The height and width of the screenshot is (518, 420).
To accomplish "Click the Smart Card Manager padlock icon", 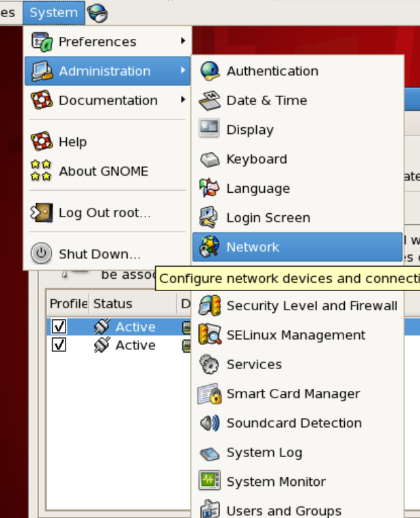I will pyautogui.click(x=210, y=394).
